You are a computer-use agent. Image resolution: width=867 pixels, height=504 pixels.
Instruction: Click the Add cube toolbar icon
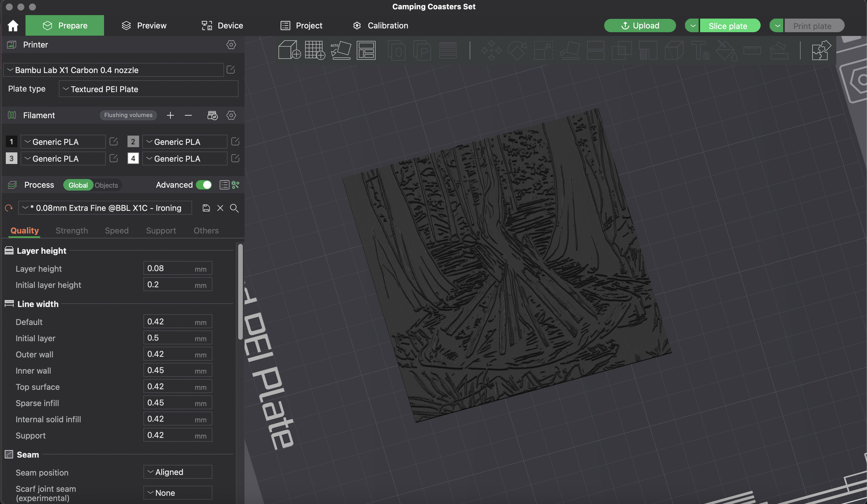click(x=289, y=50)
